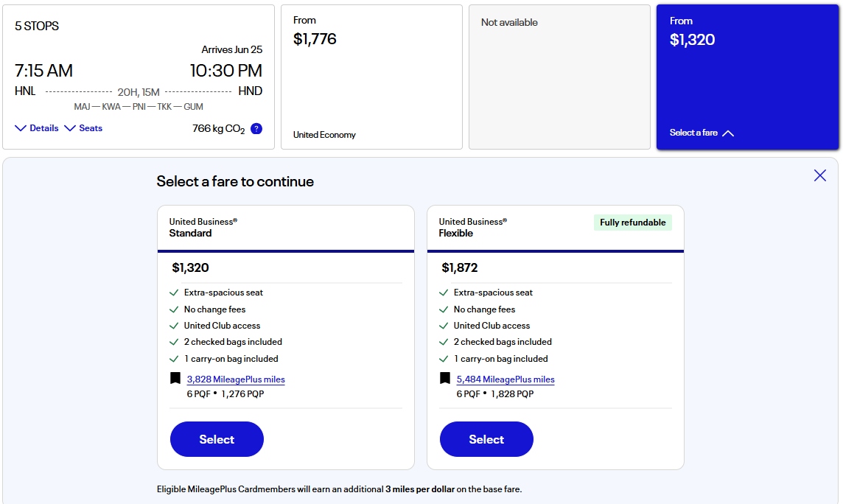Click the HNL departure airport code
This screenshot has height=504, width=843.
pyautogui.click(x=25, y=91)
